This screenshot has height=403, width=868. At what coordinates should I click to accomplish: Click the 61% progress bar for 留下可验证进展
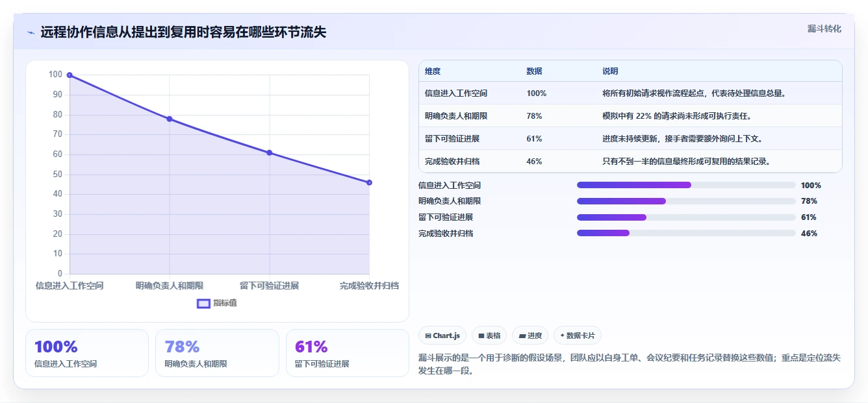pos(686,217)
